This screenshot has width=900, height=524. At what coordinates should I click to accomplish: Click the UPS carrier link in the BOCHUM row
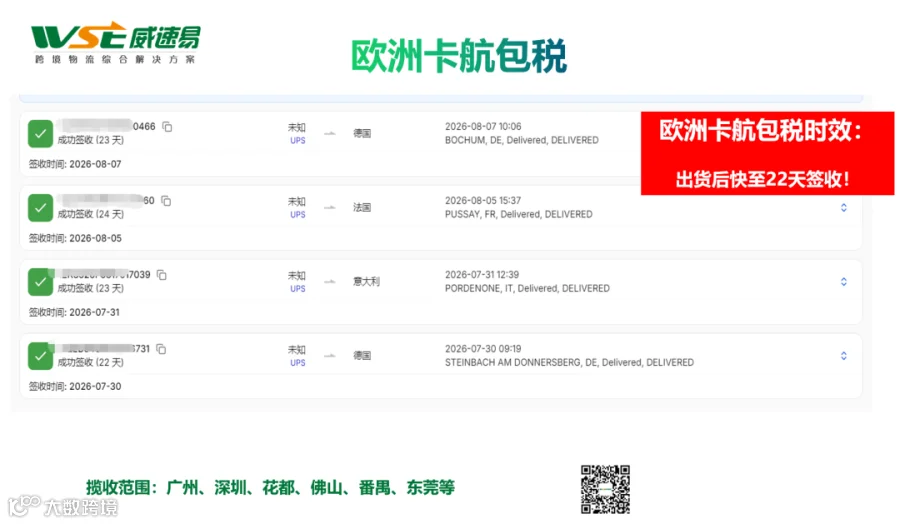[x=297, y=141]
